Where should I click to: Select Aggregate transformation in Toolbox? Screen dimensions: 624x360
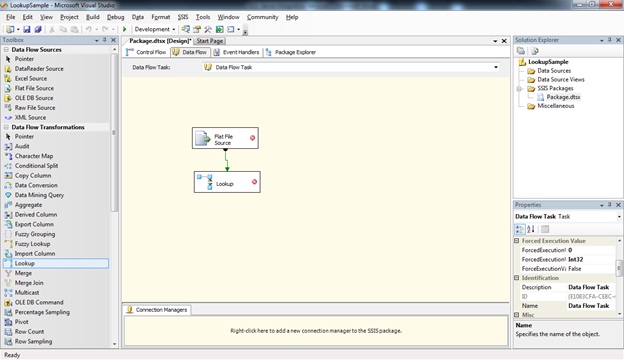coord(28,205)
